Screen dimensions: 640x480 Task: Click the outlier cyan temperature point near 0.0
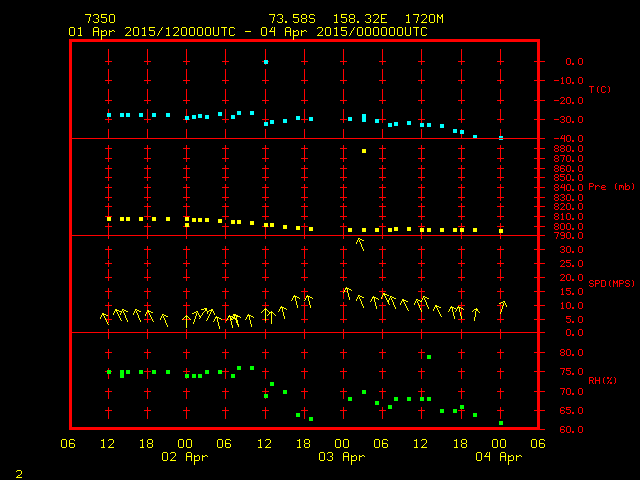[x=266, y=62]
